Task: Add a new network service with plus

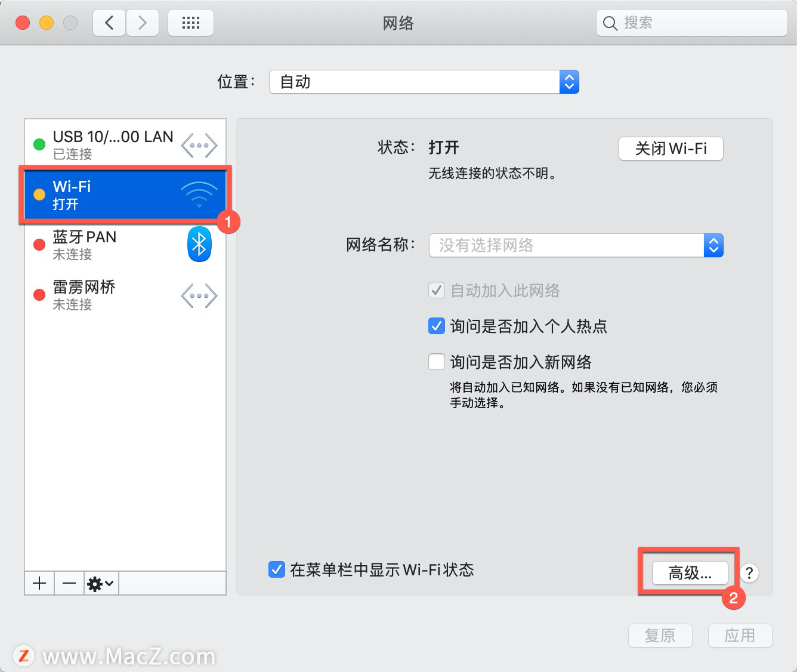Action: (x=39, y=583)
